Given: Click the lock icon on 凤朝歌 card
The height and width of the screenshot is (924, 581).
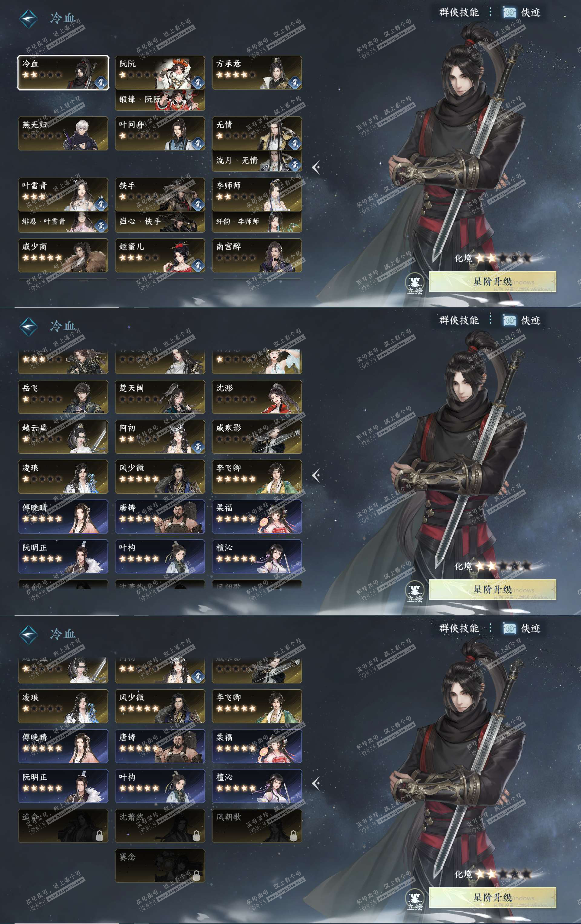Looking at the screenshot, I should click(x=293, y=835).
